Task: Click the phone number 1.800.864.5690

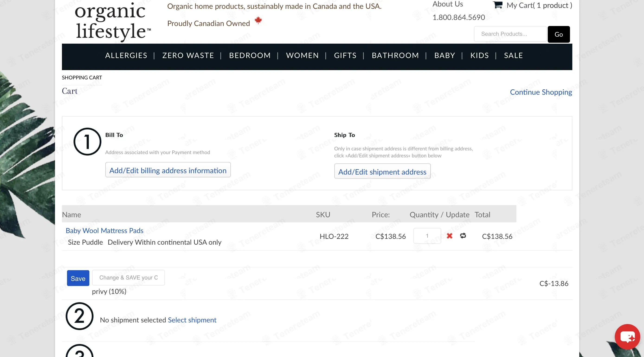Action: click(x=459, y=17)
